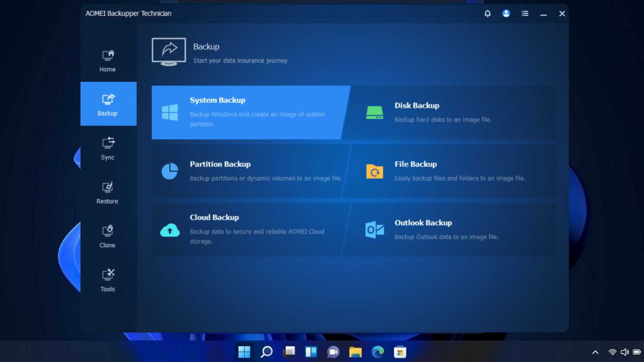Open Microsoft Store from taskbar
This screenshot has width=644, height=362.
coord(400,352)
